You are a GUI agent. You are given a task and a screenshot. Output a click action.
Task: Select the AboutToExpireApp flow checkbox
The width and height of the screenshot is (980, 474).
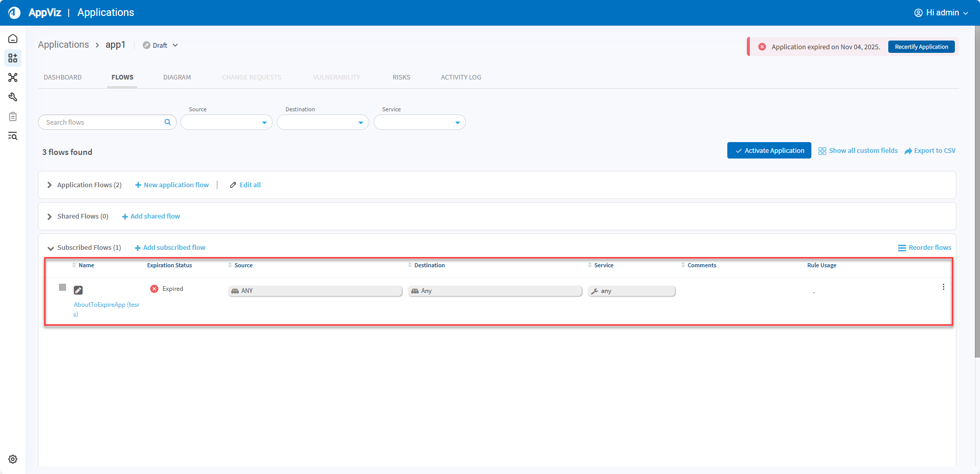tap(63, 287)
